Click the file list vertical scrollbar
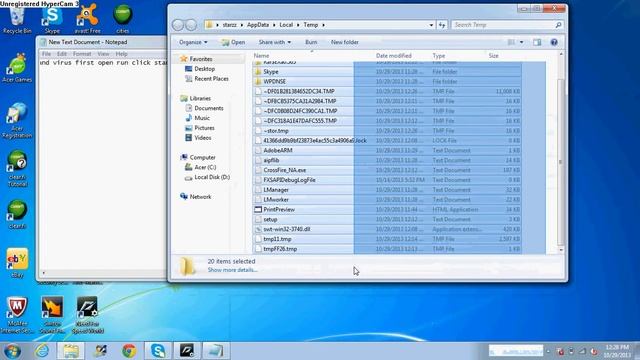This screenshot has height=360, width=640. point(561,163)
